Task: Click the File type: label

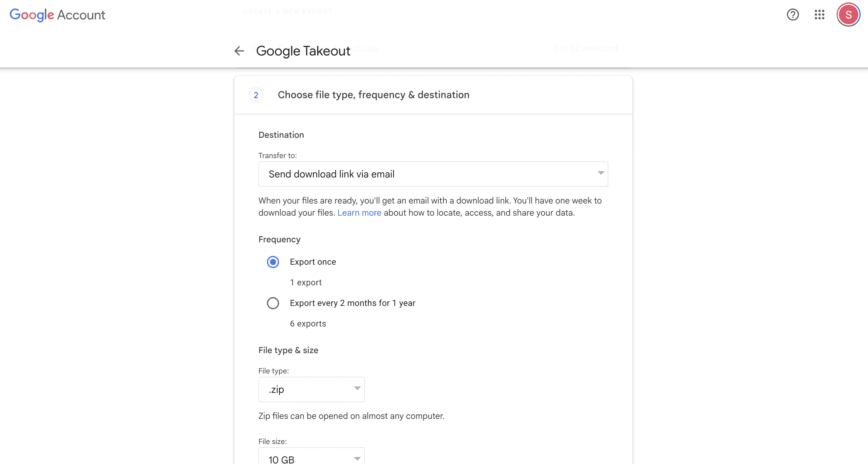Action: coord(274,371)
